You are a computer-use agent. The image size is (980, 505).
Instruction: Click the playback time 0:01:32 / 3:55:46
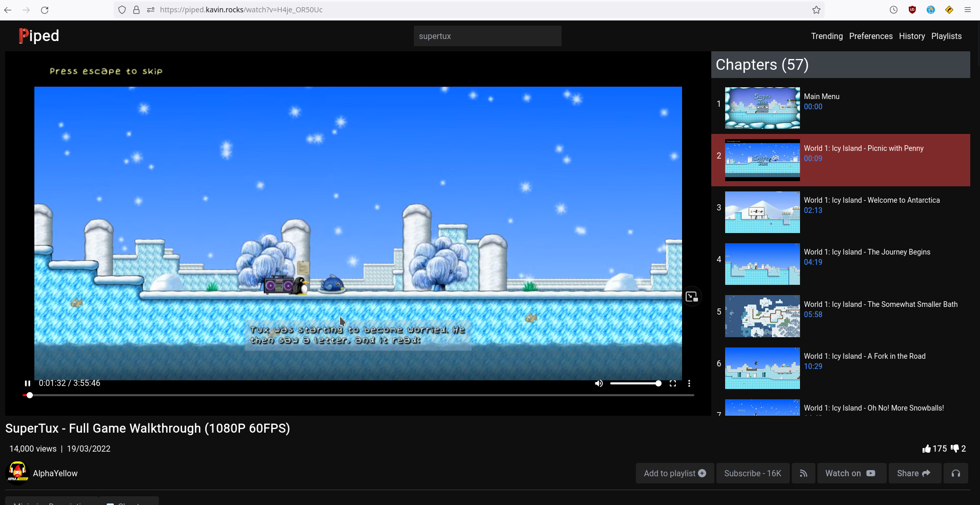pos(70,383)
